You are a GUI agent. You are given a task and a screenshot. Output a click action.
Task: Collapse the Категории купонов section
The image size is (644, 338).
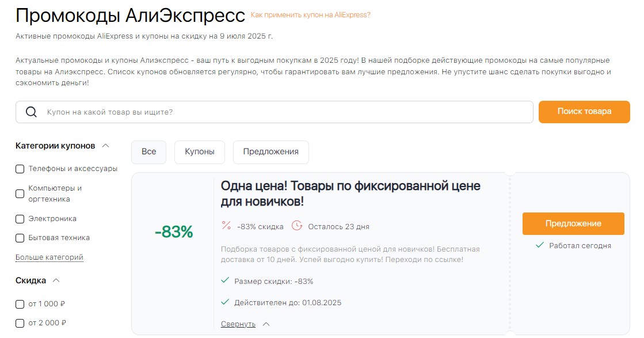105,146
